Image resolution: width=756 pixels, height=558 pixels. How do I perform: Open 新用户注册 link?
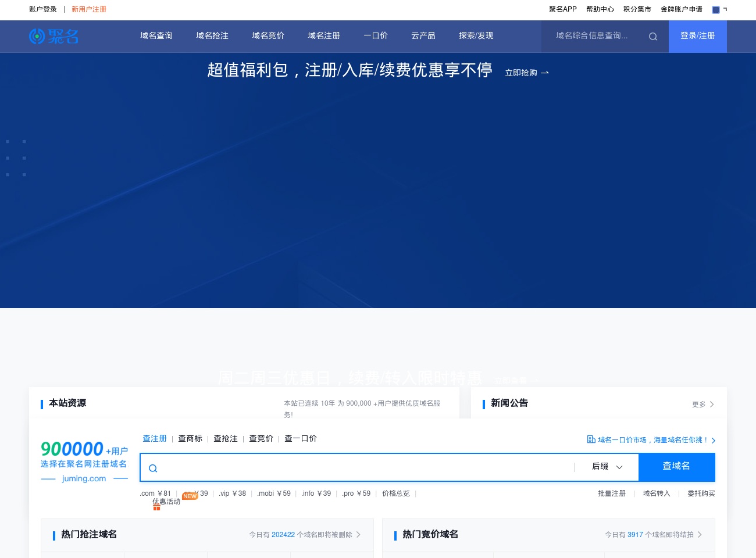point(89,9)
